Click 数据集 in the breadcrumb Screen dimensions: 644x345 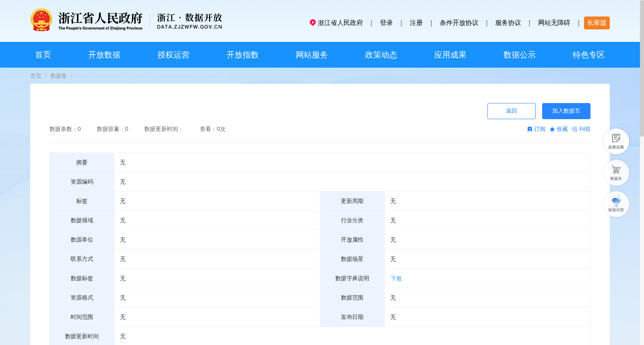59,76
